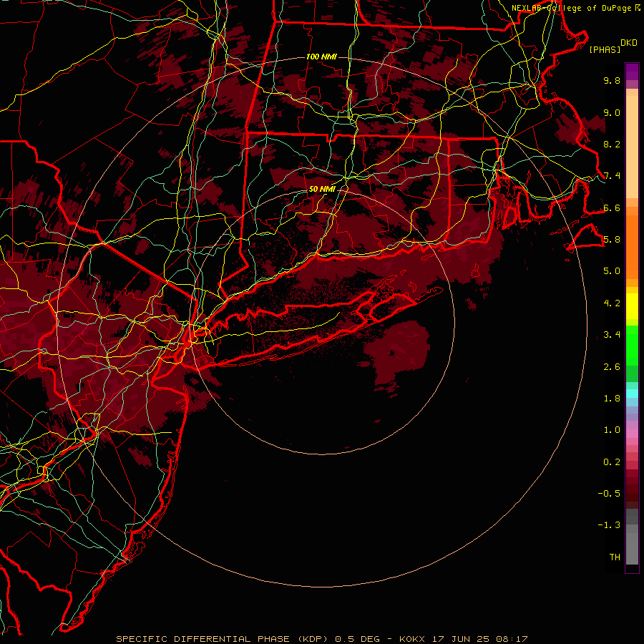Click the -1.3 value on the scale
The width and height of the screenshot is (644, 644).
609,525
